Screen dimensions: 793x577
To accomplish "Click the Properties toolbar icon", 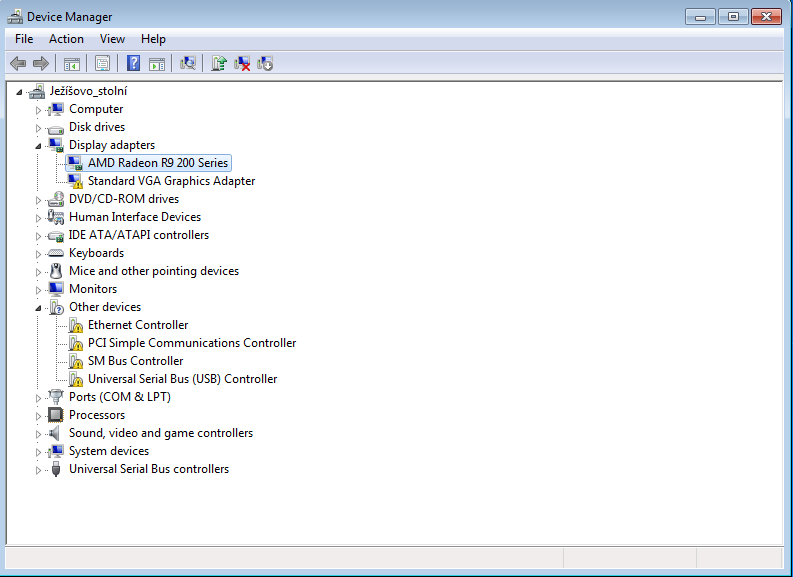I will [102, 63].
